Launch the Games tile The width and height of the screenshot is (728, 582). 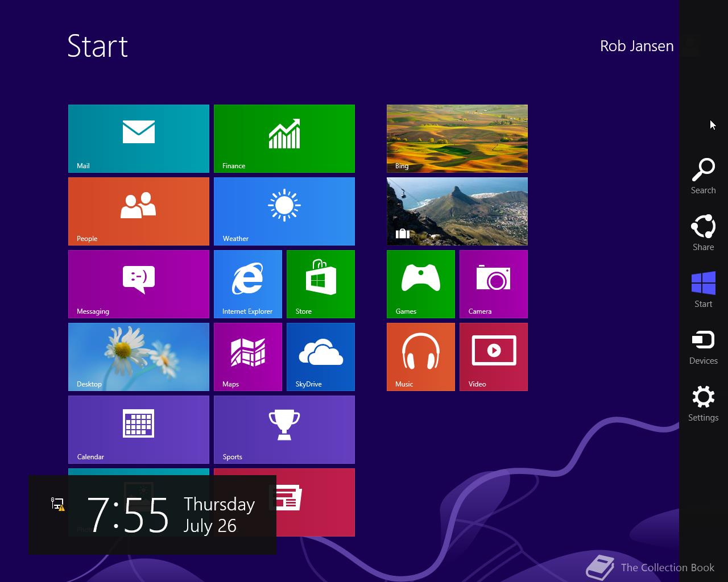421,284
